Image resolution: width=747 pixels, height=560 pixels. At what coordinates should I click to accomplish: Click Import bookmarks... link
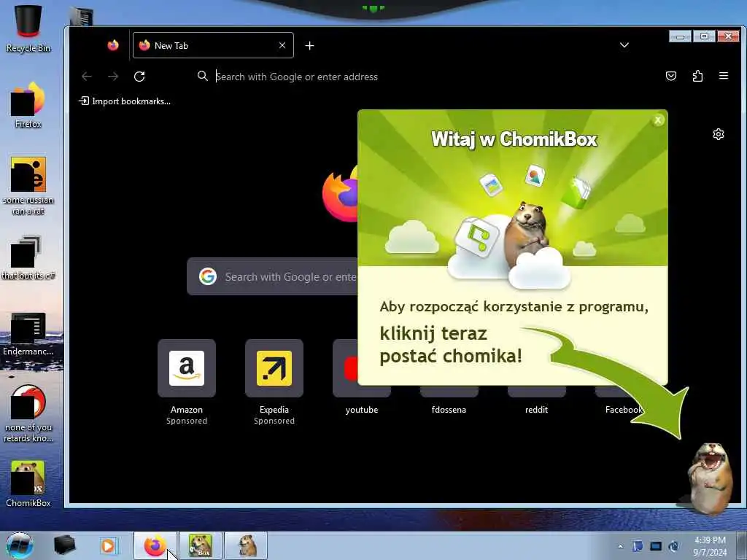(x=125, y=101)
